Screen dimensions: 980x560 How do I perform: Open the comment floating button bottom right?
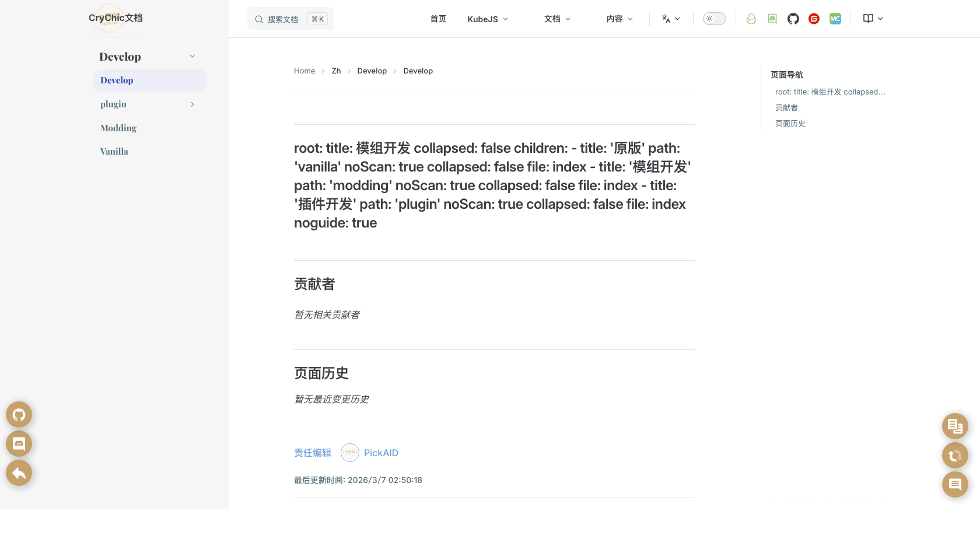pyautogui.click(x=955, y=484)
